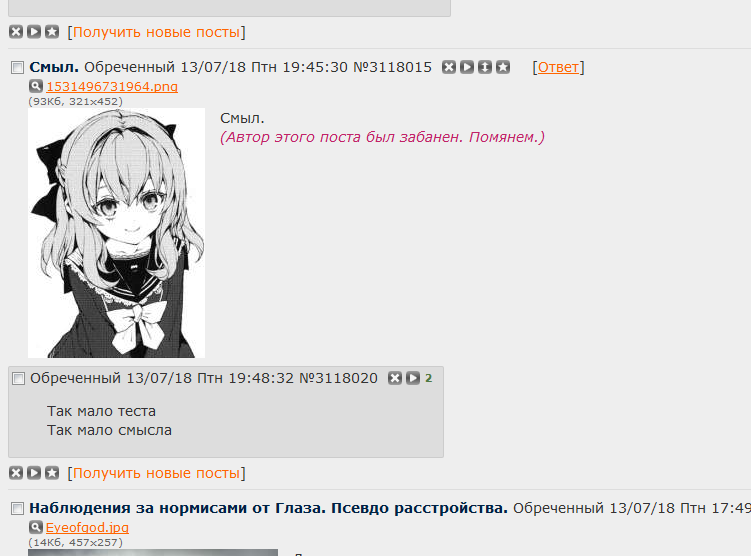Viewport: 751px width, 556px height.
Task: Select the checkbox of the Наблюдения за нормисами thread
Action: point(17,509)
